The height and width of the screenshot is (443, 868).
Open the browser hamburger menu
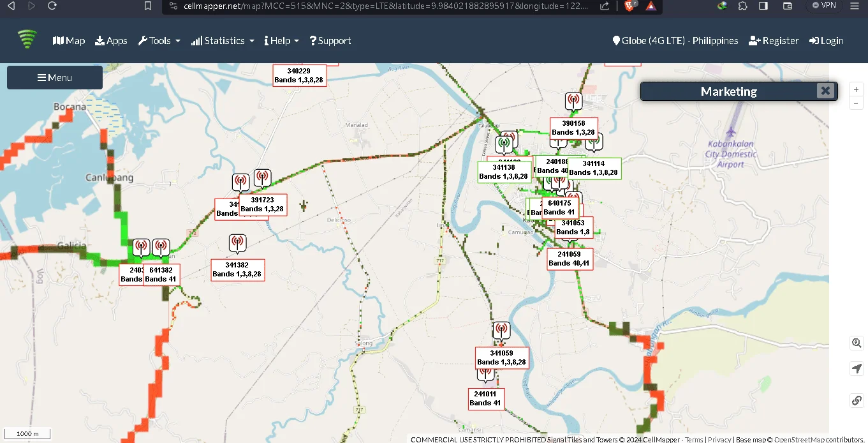855,6
